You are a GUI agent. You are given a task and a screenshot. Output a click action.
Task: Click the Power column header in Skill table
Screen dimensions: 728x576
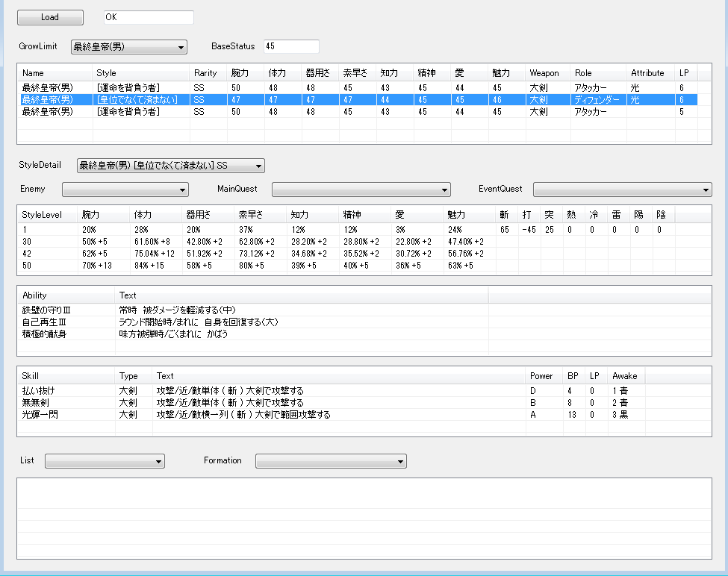point(542,376)
